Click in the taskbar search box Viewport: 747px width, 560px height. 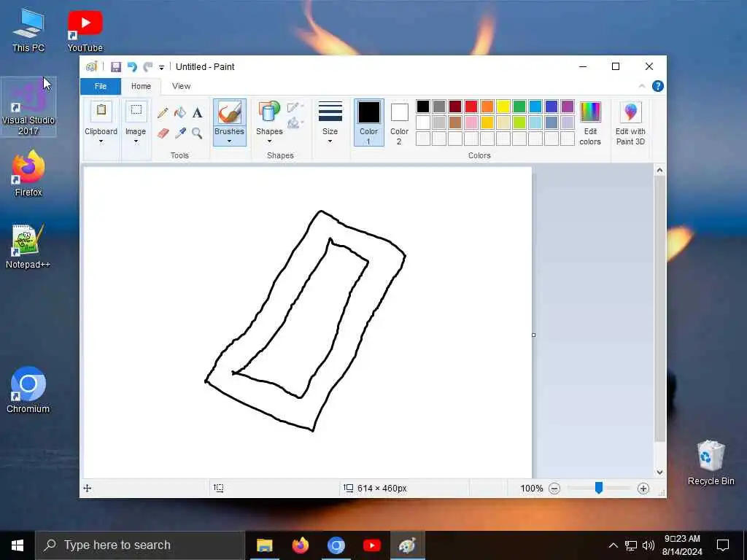[x=140, y=545]
